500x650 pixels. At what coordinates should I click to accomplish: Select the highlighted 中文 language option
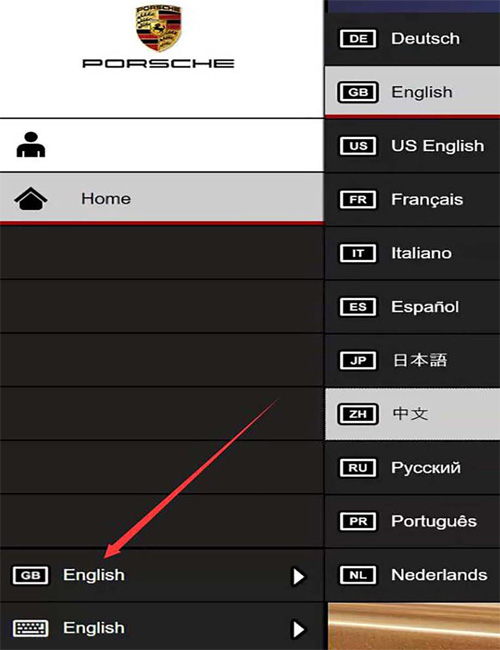pyautogui.click(x=412, y=414)
